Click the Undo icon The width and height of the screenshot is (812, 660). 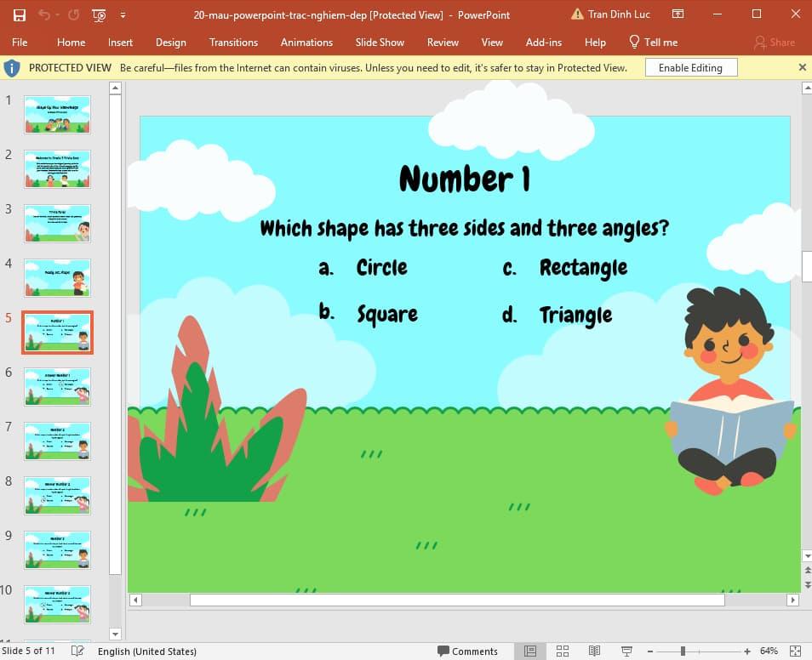[x=44, y=14]
